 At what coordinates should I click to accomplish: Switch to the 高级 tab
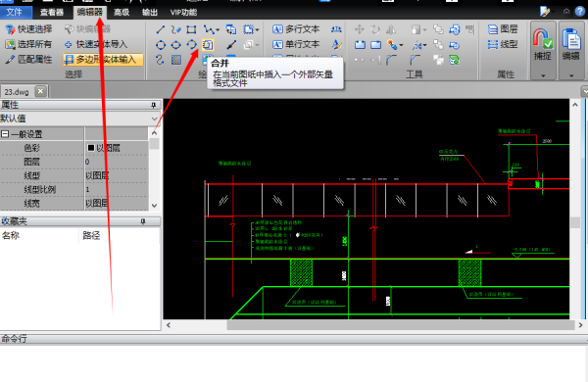[122, 13]
